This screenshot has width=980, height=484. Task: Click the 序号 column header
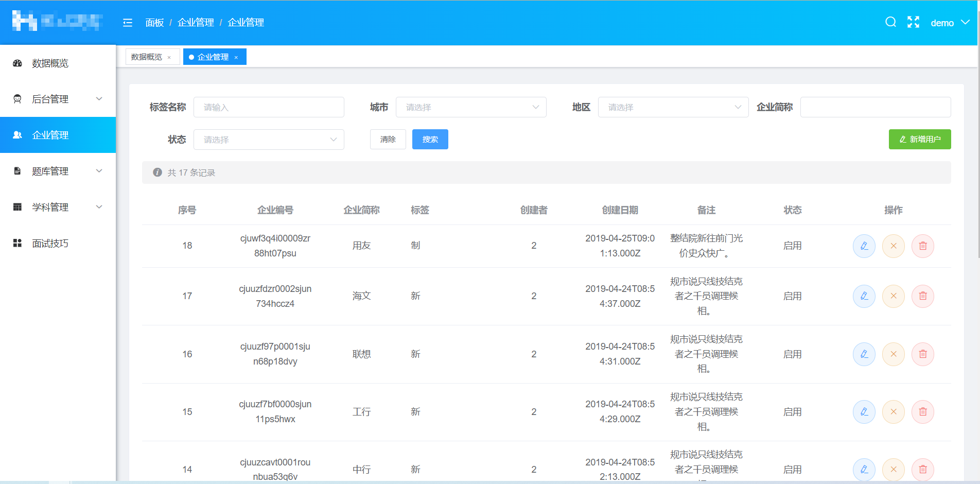click(x=187, y=210)
